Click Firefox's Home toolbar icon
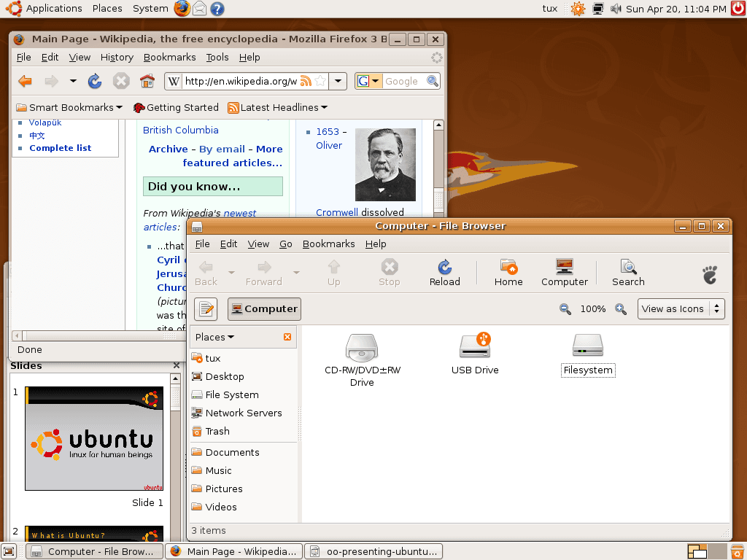Image resolution: width=747 pixels, height=560 pixels. click(147, 81)
